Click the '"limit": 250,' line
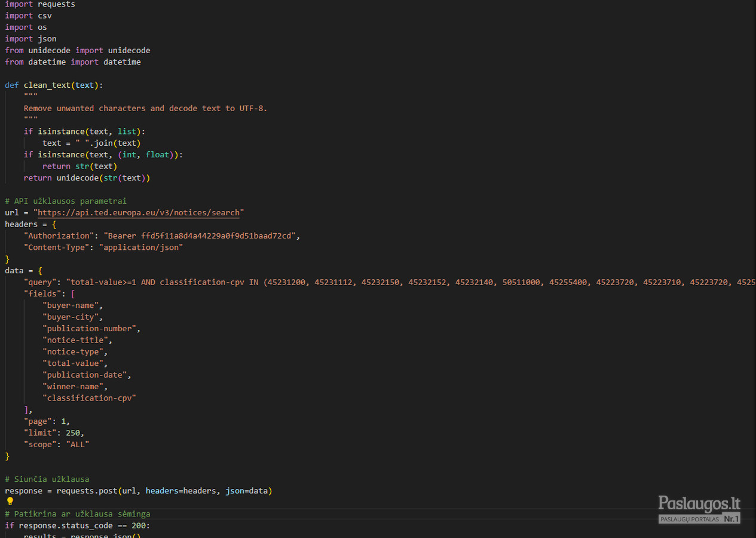This screenshot has width=756, height=538. [x=54, y=433]
